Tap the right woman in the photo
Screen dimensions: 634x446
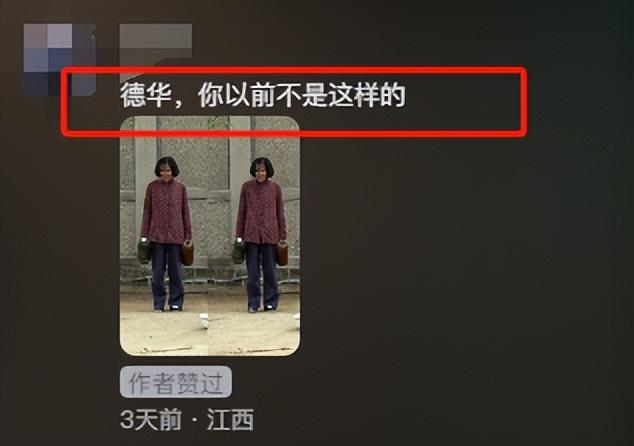pyautogui.click(x=261, y=234)
